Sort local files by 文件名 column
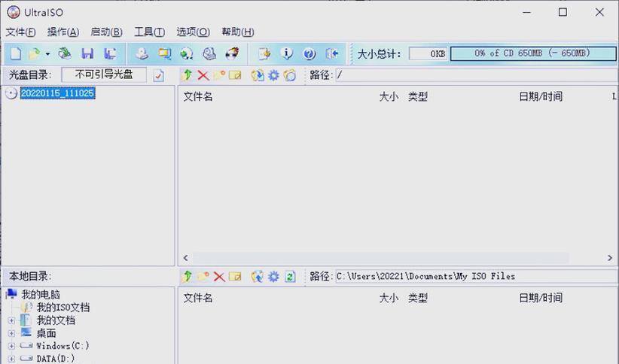This screenshot has width=619, height=364. 198,298
